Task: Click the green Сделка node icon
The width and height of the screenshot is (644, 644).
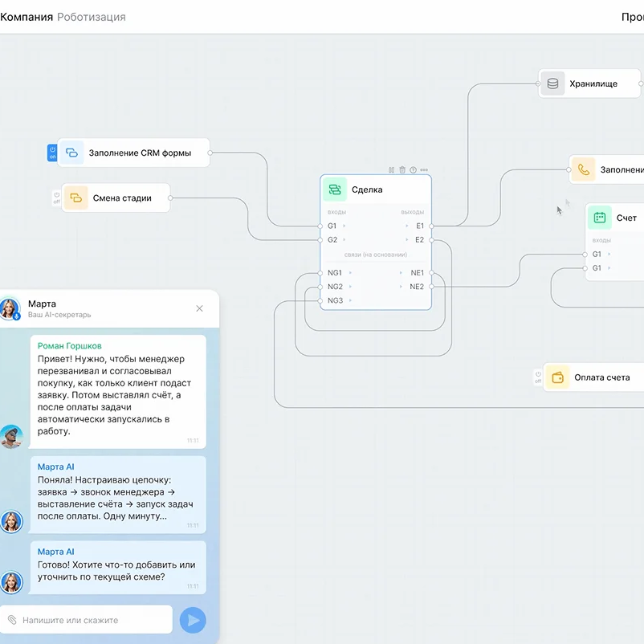Action: point(335,190)
